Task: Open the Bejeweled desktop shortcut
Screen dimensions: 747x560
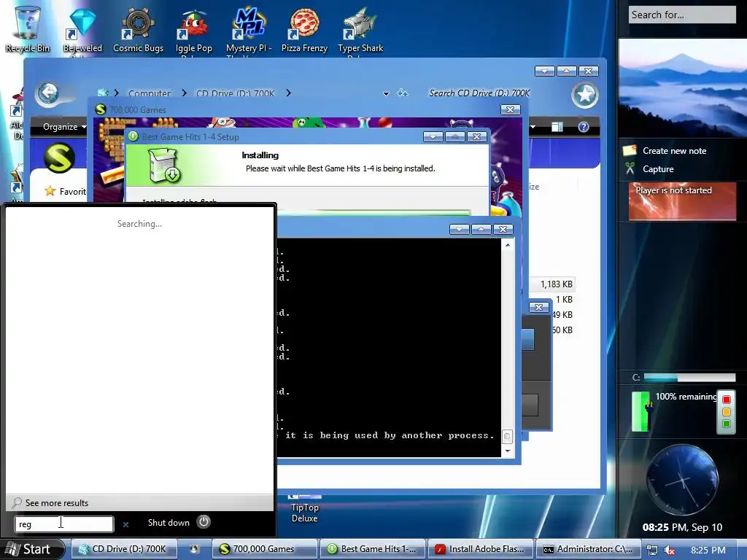Action: [82, 31]
